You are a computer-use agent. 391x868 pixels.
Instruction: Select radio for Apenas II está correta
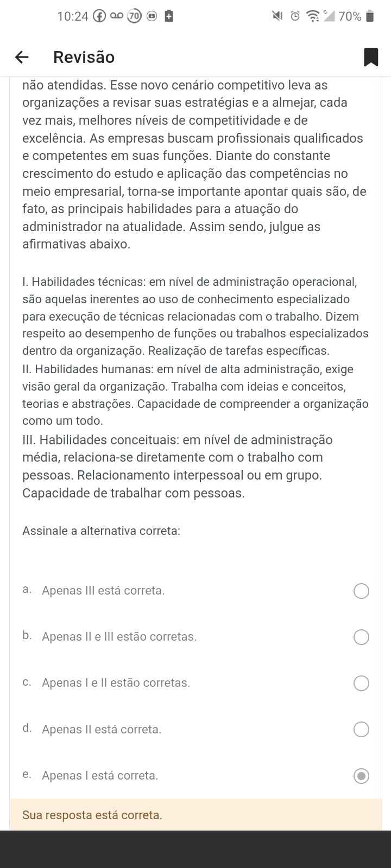pyautogui.click(x=361, y=730)
